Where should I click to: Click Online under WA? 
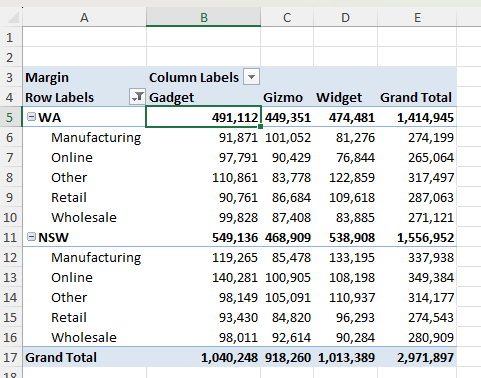[72, 157]
